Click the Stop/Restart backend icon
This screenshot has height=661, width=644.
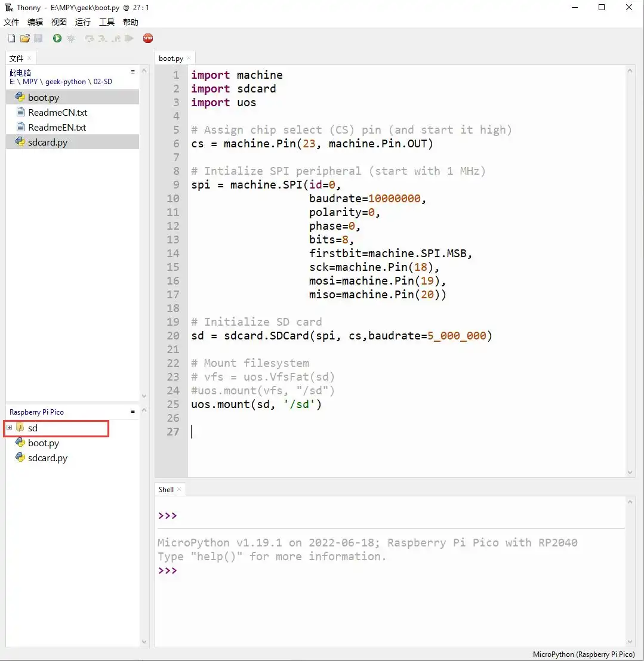pyautogui.click(x=148, y=38)
